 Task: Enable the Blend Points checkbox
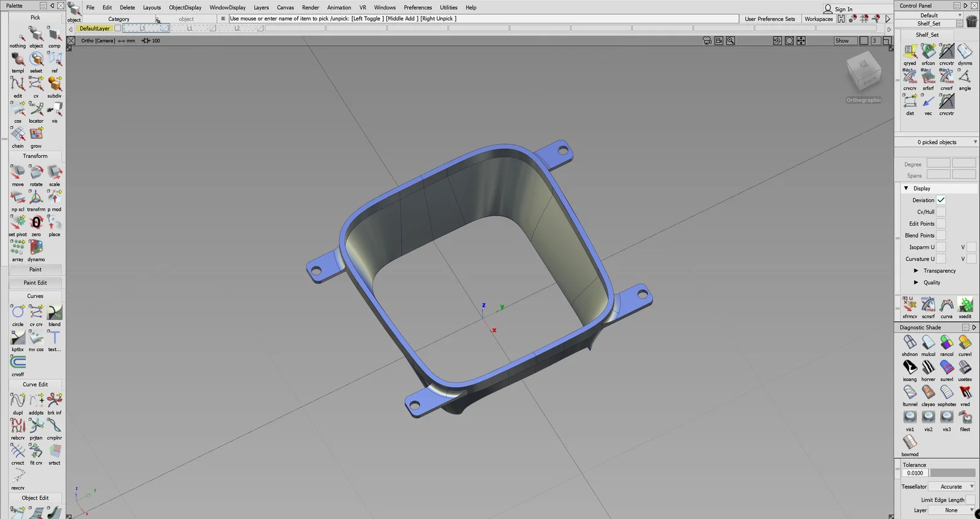[941, 235]
